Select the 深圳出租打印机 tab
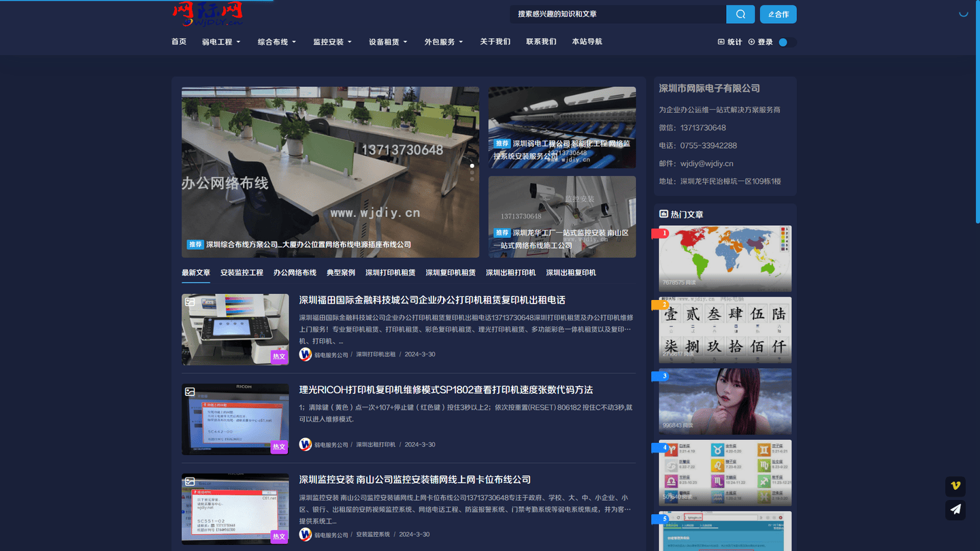The width and height of the screenshot is (980, 551). click(x=511, y=273)
